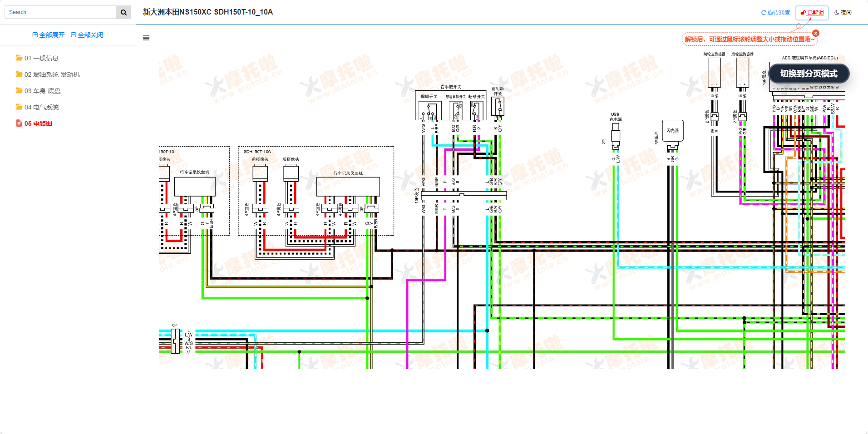868x434 pixels.
Task: Toggle the hamburger menu icon
Action: [x=146, y=38]
